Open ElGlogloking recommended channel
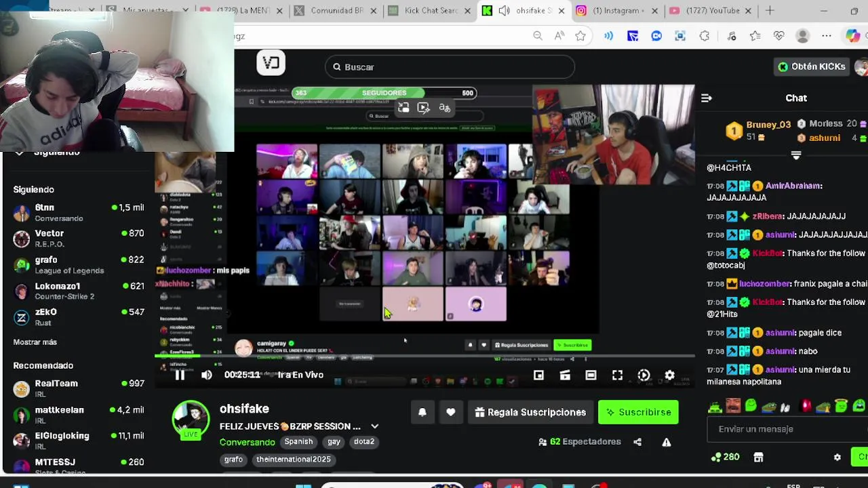The image size is (868, 488). pos(79,441)
